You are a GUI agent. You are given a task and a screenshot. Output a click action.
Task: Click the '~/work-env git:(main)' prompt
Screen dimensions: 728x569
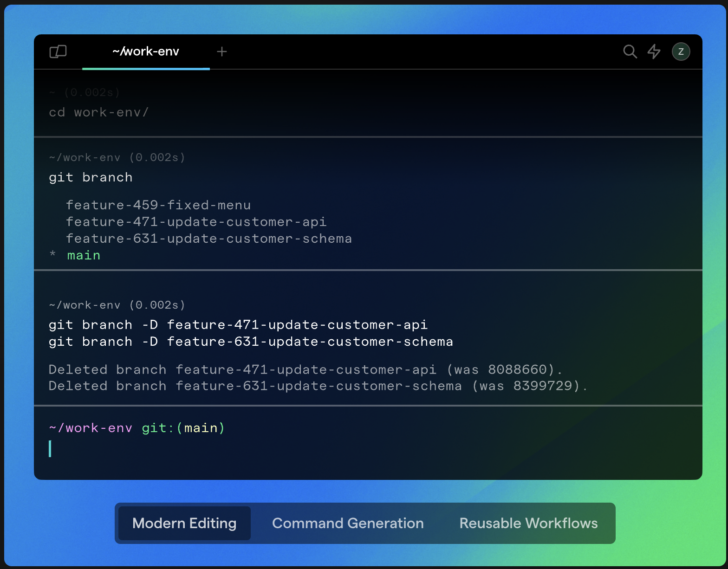[x=137, y=428]
